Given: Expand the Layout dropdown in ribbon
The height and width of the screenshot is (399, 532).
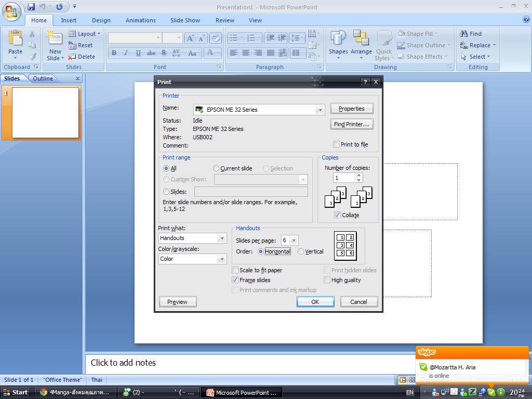Looking at the screenshot, I should (85, 34).
